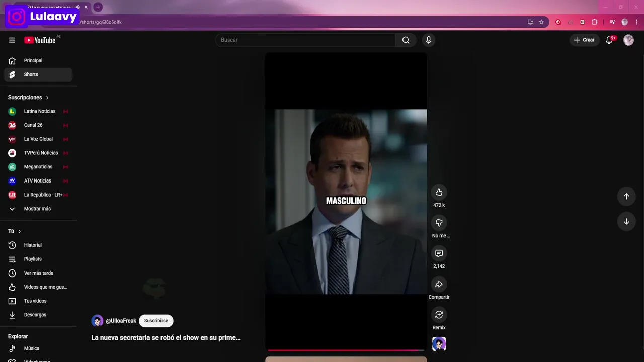Open the notifications bell

[609, 40]
